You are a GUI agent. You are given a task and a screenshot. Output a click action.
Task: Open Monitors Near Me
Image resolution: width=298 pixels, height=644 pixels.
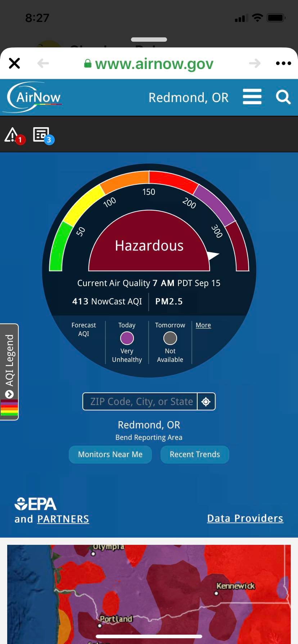click(x=110, y=455)
